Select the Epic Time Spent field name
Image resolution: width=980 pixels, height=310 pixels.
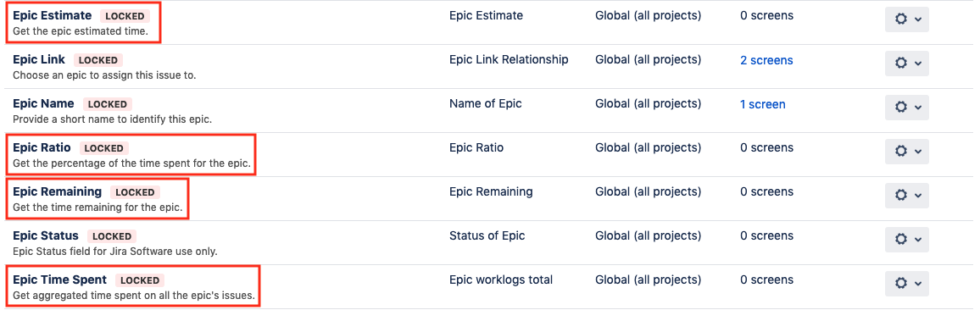point(59,280)
